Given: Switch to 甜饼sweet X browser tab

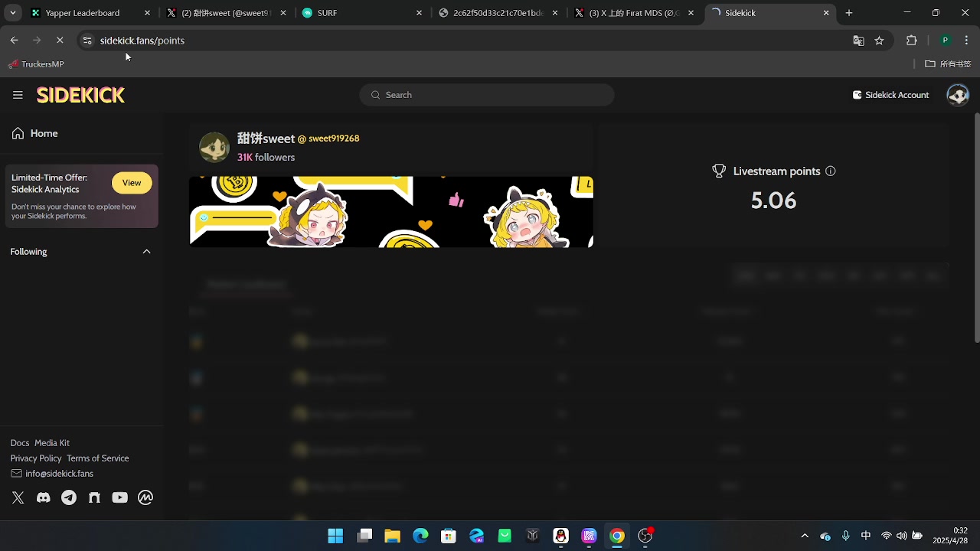Looking at the screenshot, I should [226, 13].
